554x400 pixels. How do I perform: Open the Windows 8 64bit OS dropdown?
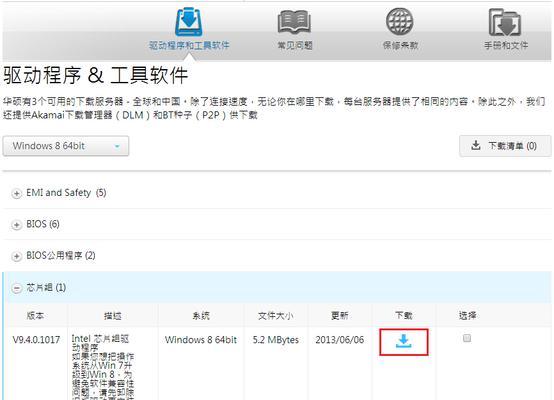tap(66, 146)
